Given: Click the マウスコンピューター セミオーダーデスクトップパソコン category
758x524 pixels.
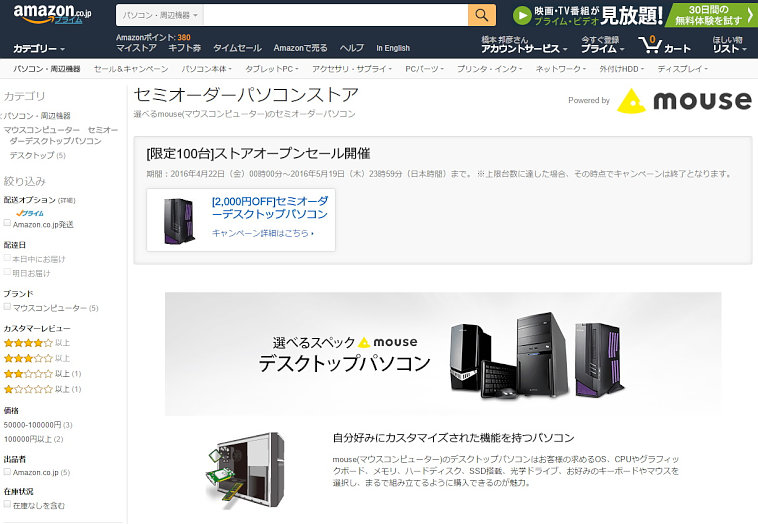Looking at the screenshot, I should point(60,135).
